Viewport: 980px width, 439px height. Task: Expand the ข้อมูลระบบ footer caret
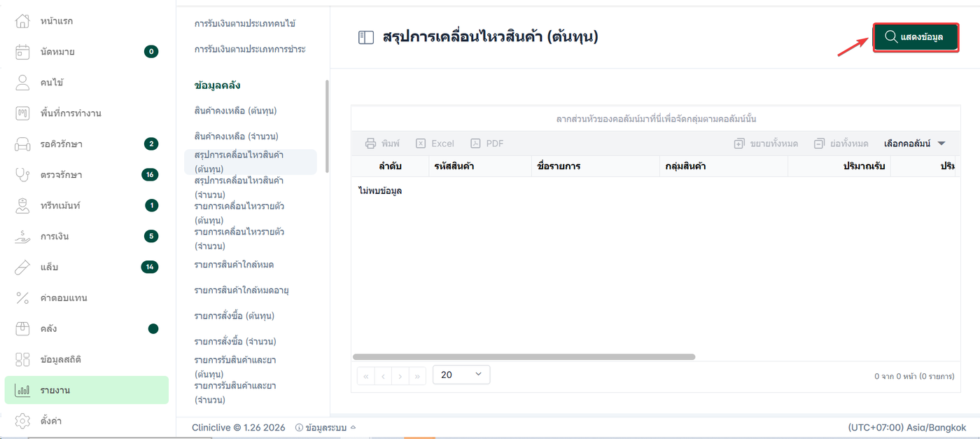(353, 427)
